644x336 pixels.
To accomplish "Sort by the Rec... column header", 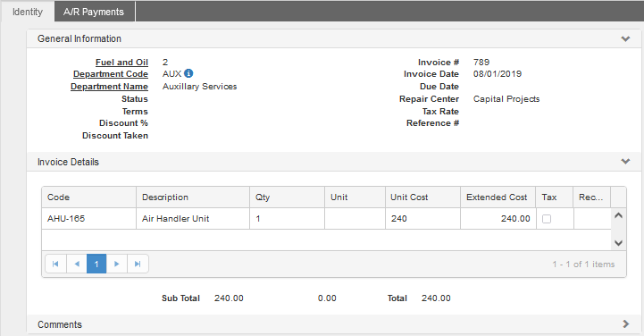I will tap(592, 197).
